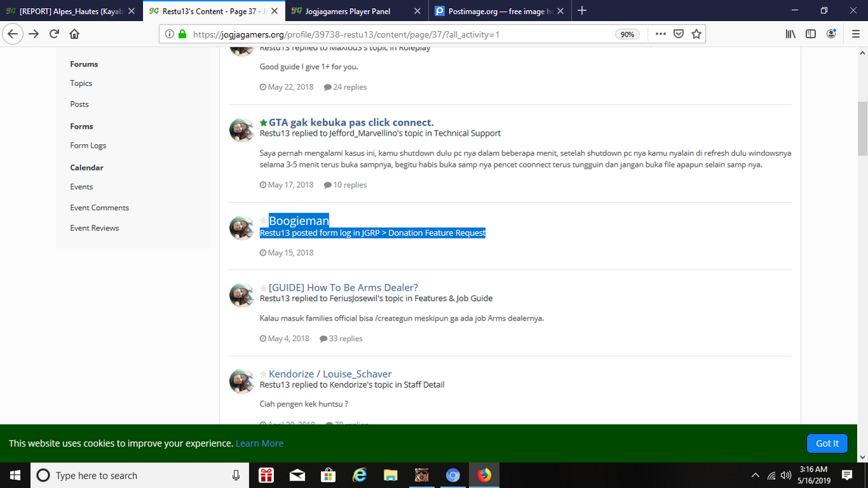Click Restu13's avatar beside the Arms Dealer guide
Screen dimensions: 868x488
(241, 296)
